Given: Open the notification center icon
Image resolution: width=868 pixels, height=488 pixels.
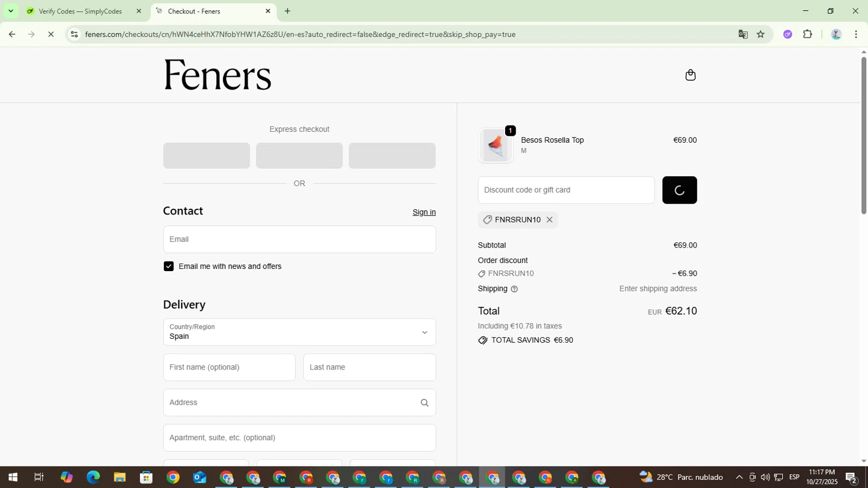Looking at the screenshot, I should click(851, 478).
